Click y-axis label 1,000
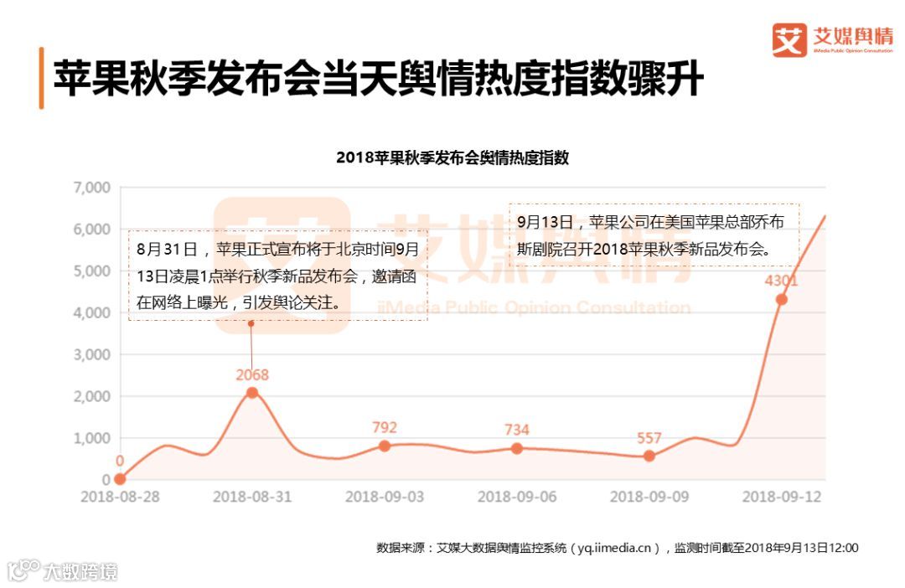Screen dimensions: 905x588 92,438
